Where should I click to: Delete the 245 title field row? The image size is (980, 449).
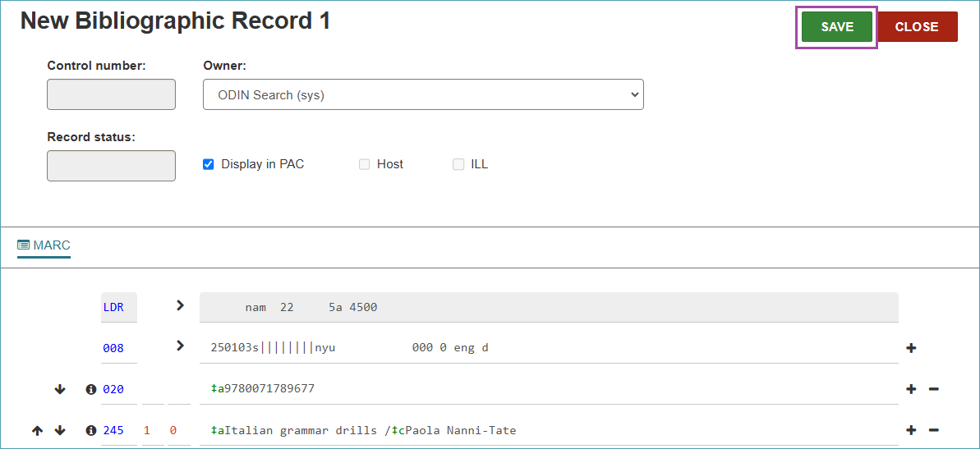click(x=933, y=430)
